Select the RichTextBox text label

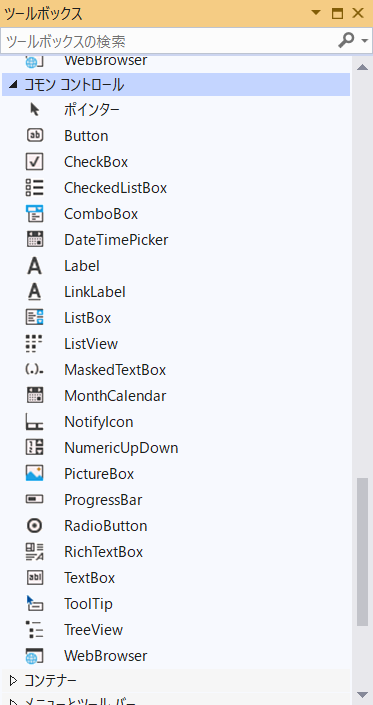pyautogui.click(x=104, y=552)
